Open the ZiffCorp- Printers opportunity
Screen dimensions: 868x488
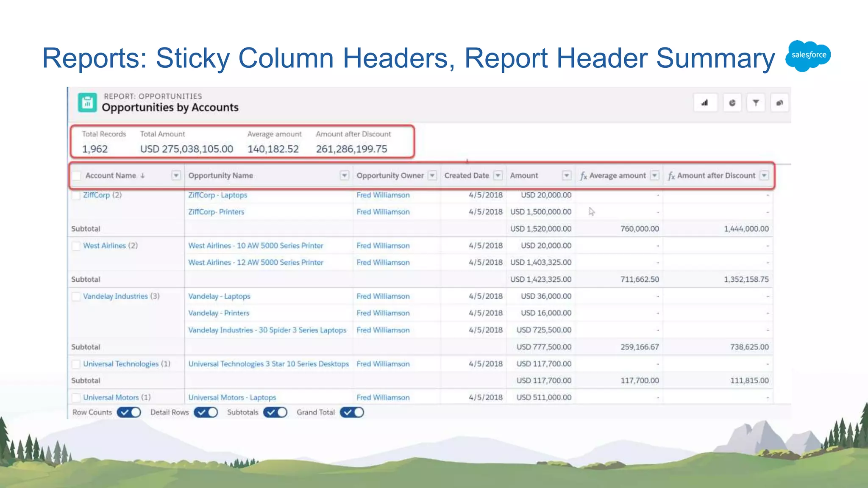point(216,212)
